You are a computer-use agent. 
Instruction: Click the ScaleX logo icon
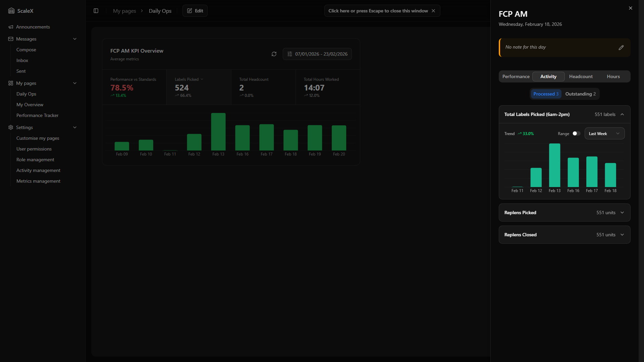click(x=11, y=11)
